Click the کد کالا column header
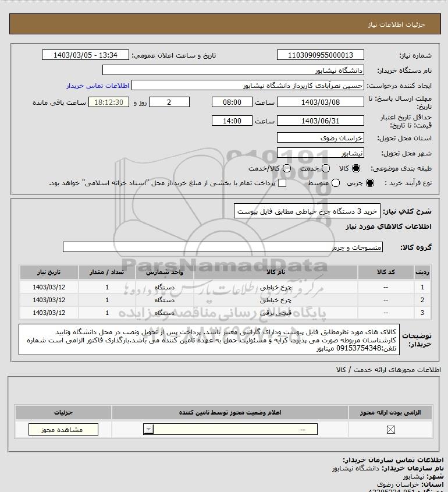The width and height of the screenshot is (448, 492). (x=386, y=272)
